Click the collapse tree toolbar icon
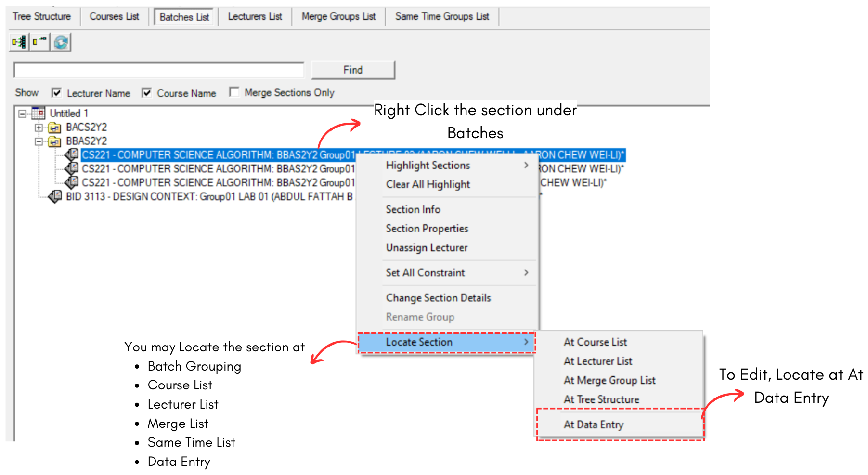This screenshot has width=868, height=475. pyautogui.click(x=39, y=42)
